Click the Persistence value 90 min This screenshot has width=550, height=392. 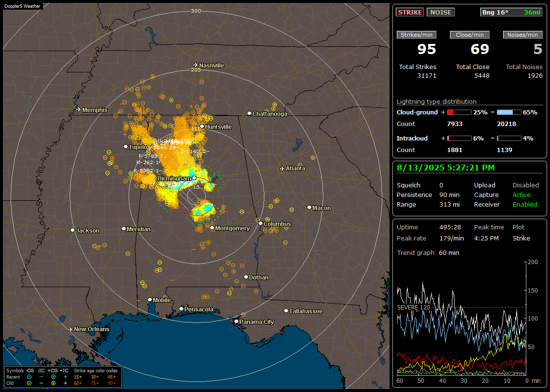point(449,195)
